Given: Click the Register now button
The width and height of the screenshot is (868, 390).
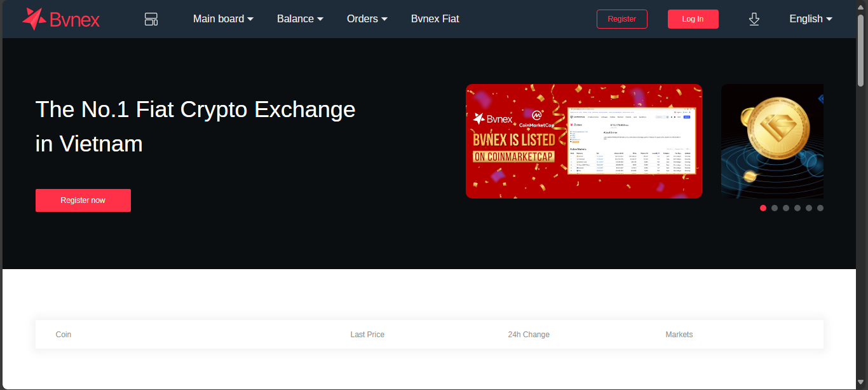Looking at the screenshot, I should click(x=83, y=200).
